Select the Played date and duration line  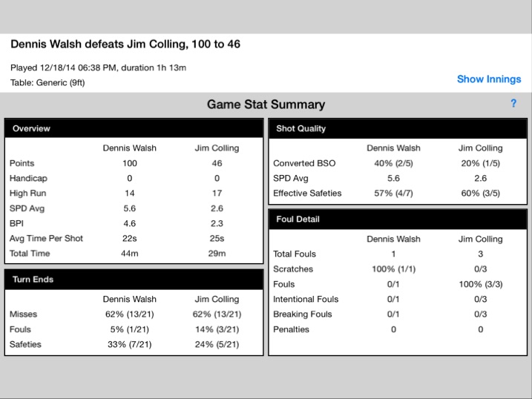coord(99,67)
